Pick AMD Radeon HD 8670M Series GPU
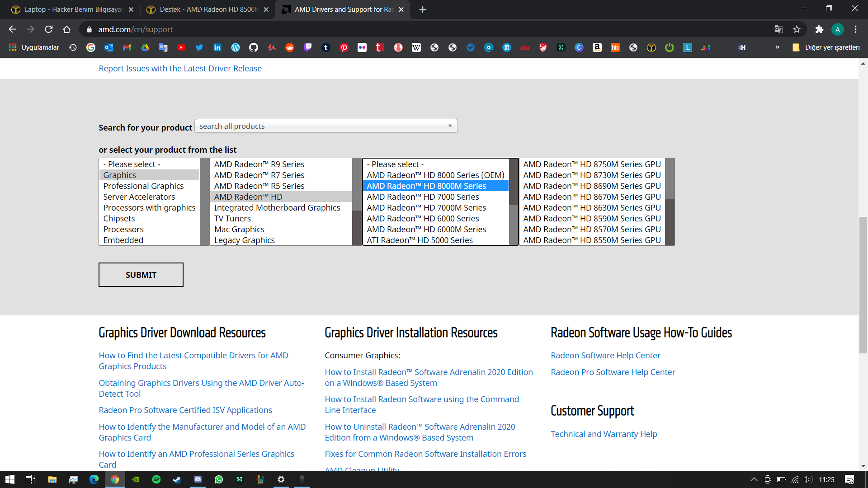 click(592, 197)
